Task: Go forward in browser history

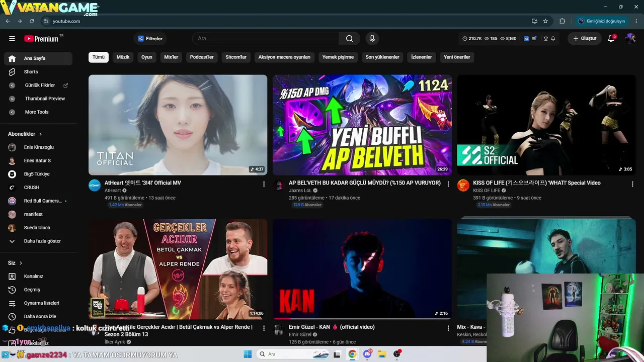Action: 20,21
